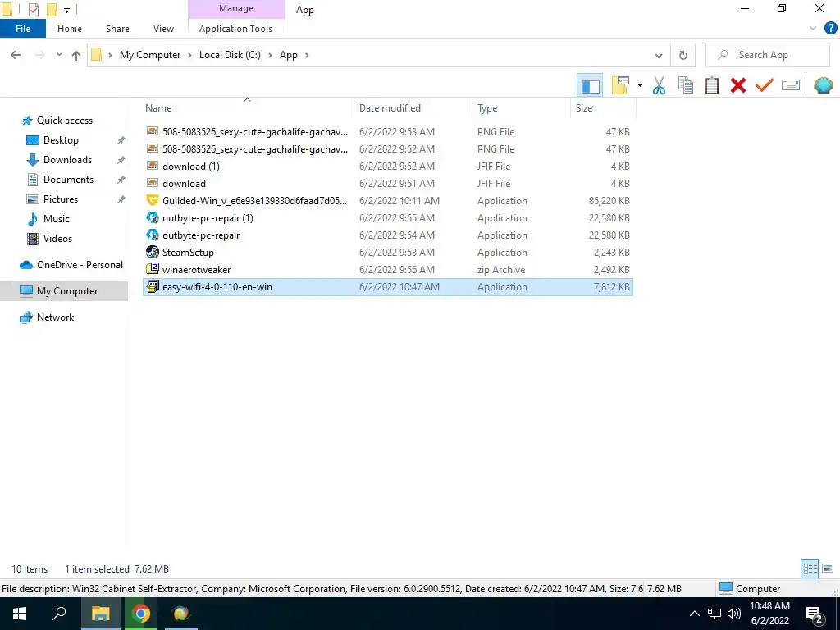This screenshot has width=840, height=630.
Task: Sort files by the Type column
Action: click(x=487, y=107)
